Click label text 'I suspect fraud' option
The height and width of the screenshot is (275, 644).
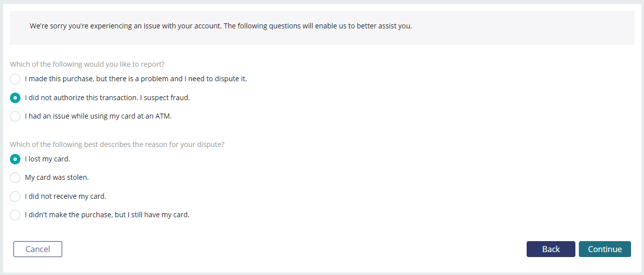coord(107,98)
